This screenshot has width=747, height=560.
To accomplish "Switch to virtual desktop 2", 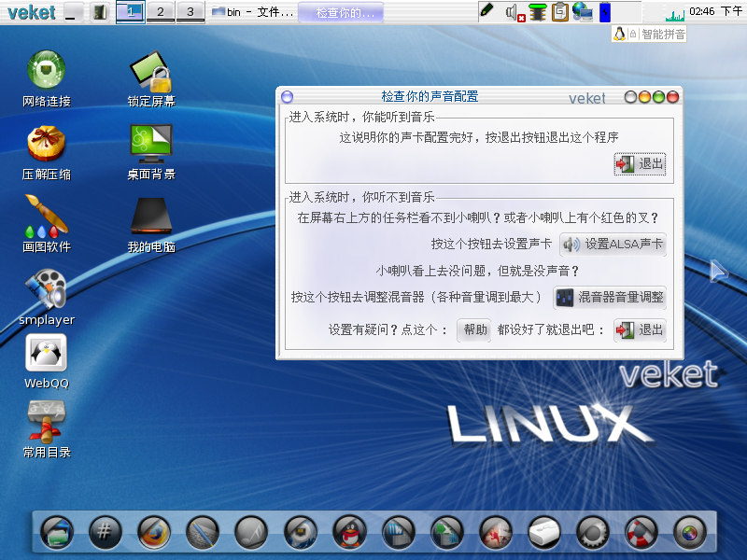I will [x=161, y=12].
